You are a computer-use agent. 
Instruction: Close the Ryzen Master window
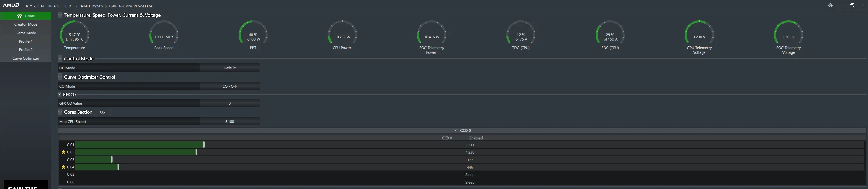click(863, 6)
